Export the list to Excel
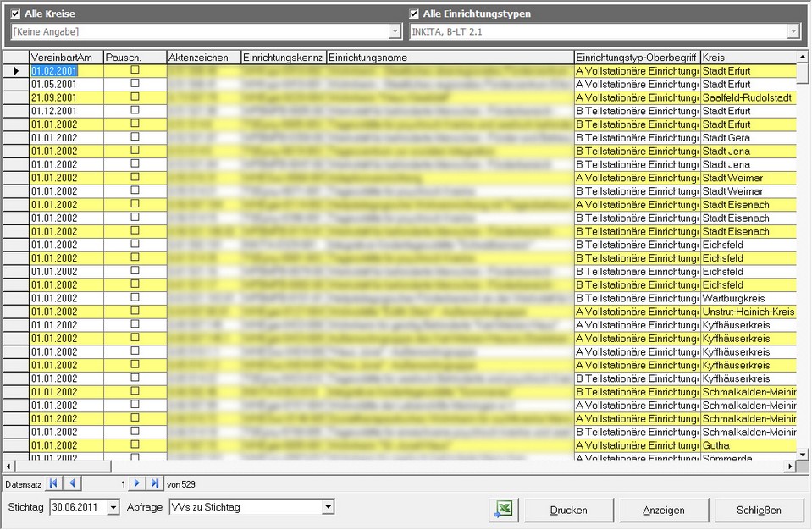 click(x=503, y=510)
